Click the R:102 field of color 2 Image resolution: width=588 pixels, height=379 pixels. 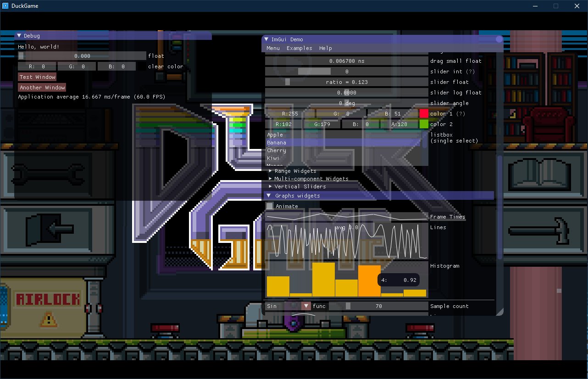284,124
